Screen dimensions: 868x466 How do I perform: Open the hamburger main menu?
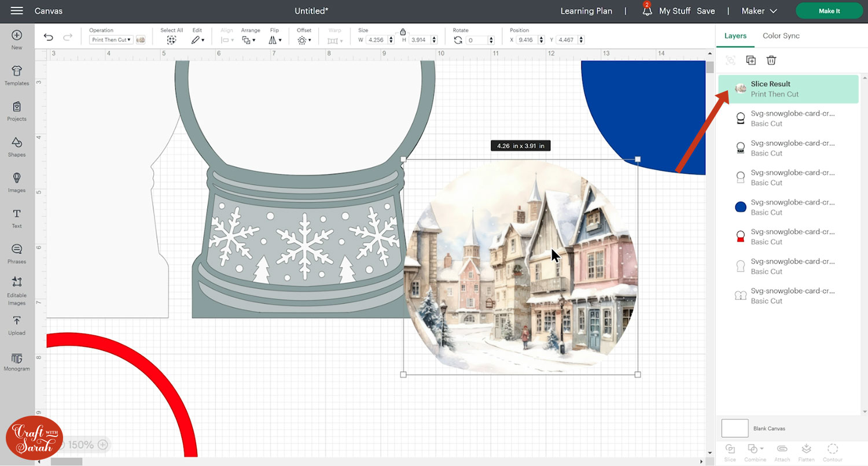17,11
